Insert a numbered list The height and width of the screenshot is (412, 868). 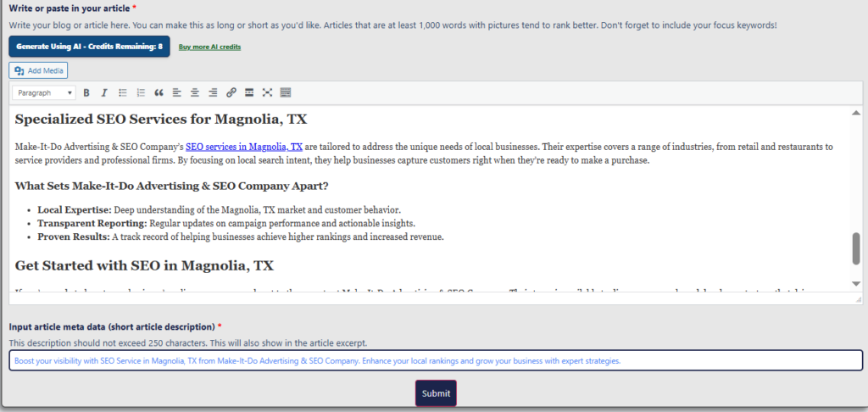[x=141, y=92]
